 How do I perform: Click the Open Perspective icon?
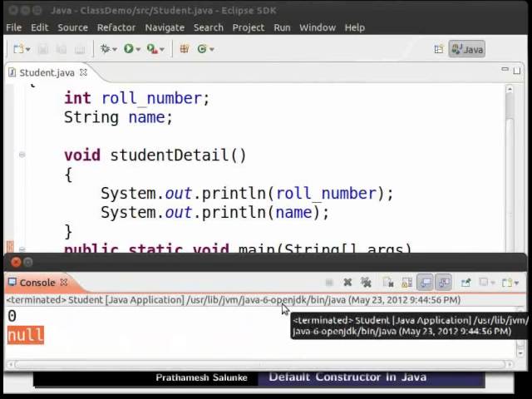[x=439, y=50]
